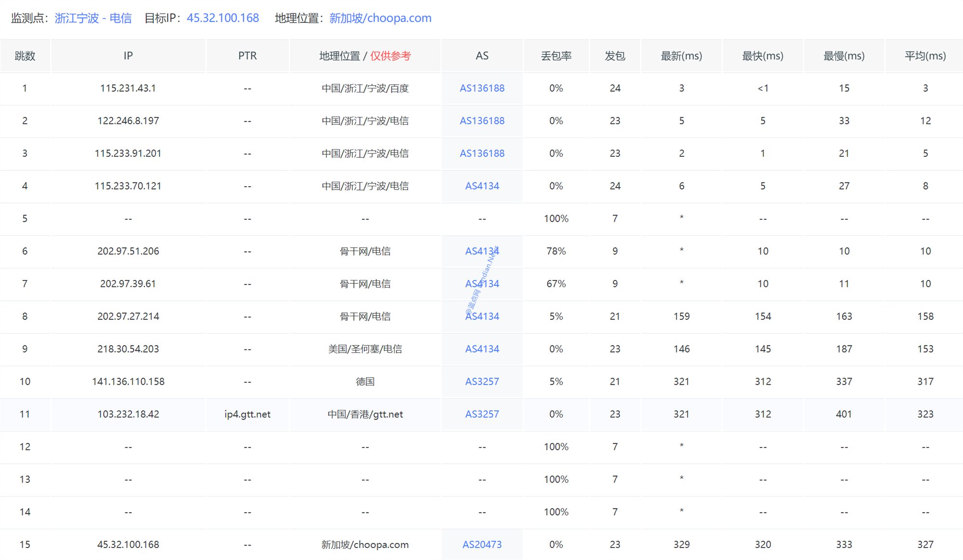
Task: Click average value 327 in hop 15
Action: coord(925,545)
